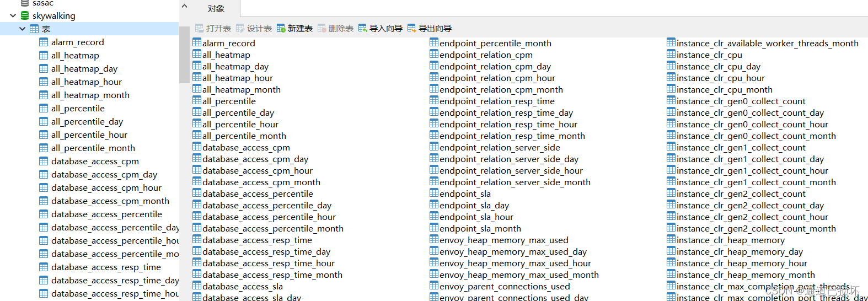Select instance_clr_gen0_collect_count_hour table
The image size is (868, 301).
(x=752, y=124)
